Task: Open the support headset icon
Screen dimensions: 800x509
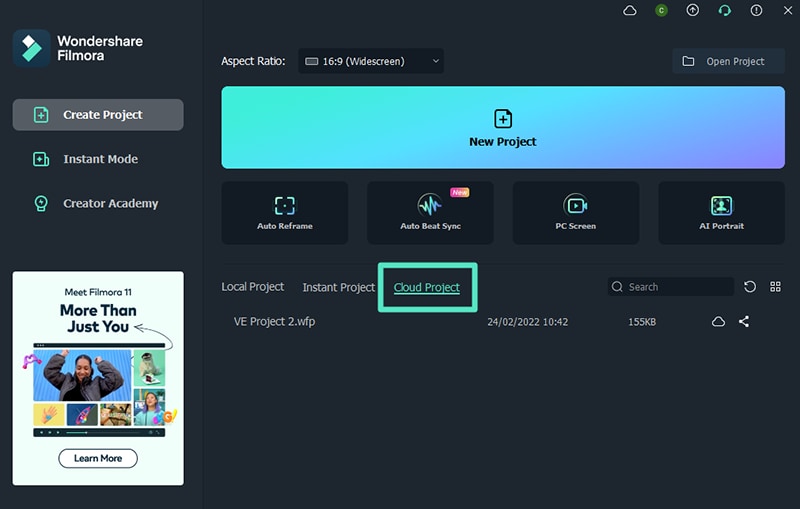Action: 724,11
